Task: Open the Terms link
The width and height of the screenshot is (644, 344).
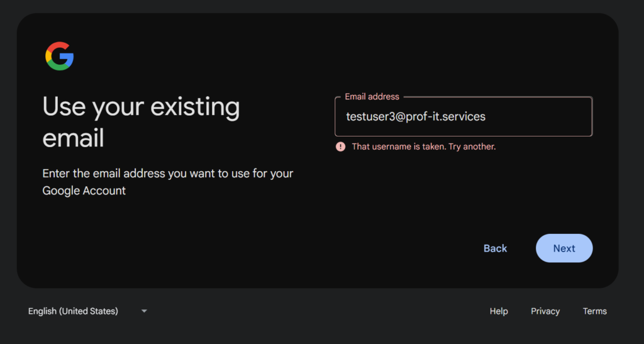Action: [594, 311]
